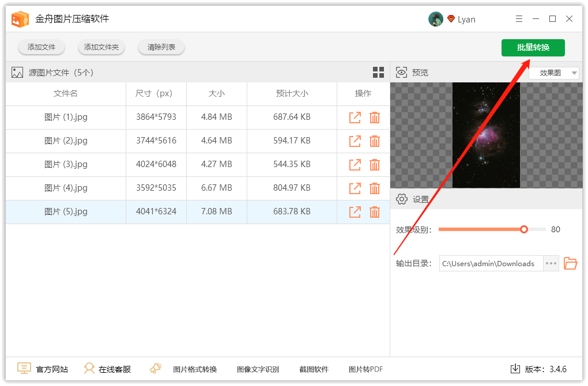This screenshot has height=386, width=588.
Task: Click the 效果级别 slider handle
Action: click(x=523, y=229)
